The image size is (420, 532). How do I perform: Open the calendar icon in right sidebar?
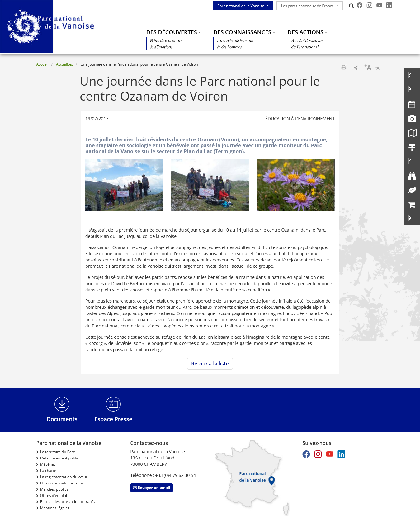[412, 105]
